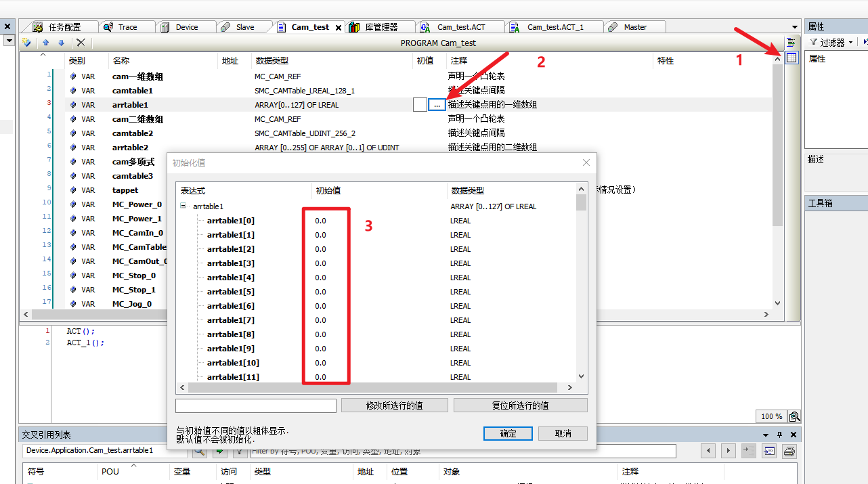Click insert new variable toolbar icon
This screenshot has width=868, height=484.
coord(27,43)
